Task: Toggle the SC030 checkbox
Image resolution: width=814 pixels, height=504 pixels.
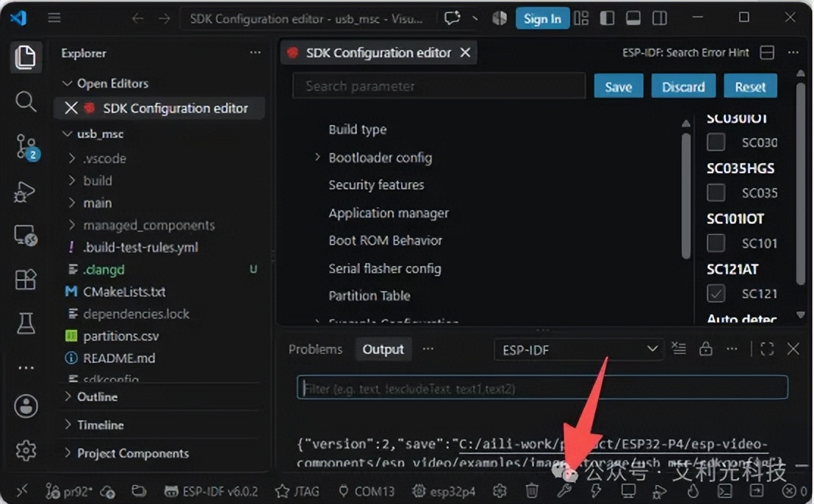Action: [716, 142]
